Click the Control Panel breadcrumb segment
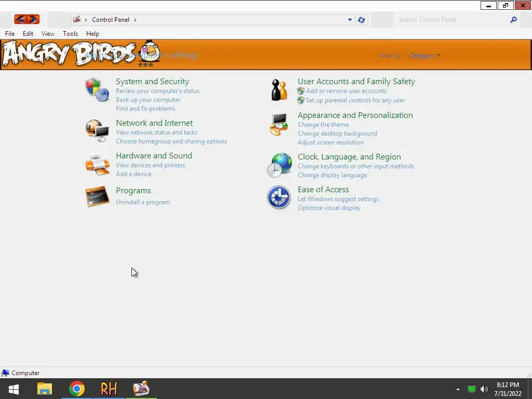 click(x=111, y=20)
